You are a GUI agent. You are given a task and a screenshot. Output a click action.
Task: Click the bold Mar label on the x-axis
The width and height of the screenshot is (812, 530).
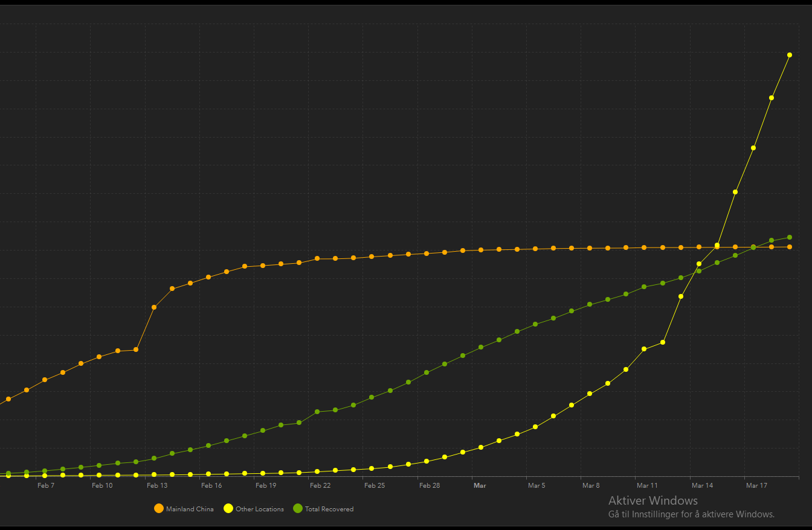480,485
